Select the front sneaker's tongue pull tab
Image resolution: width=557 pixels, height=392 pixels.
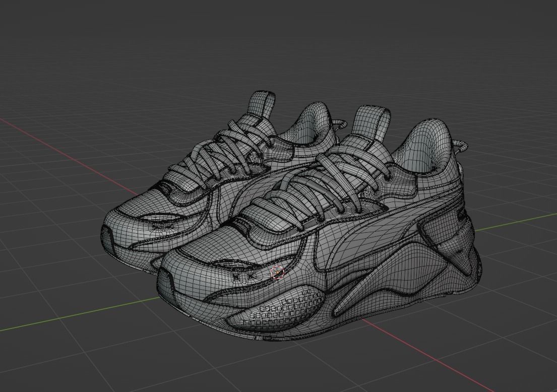pos(370,124)
